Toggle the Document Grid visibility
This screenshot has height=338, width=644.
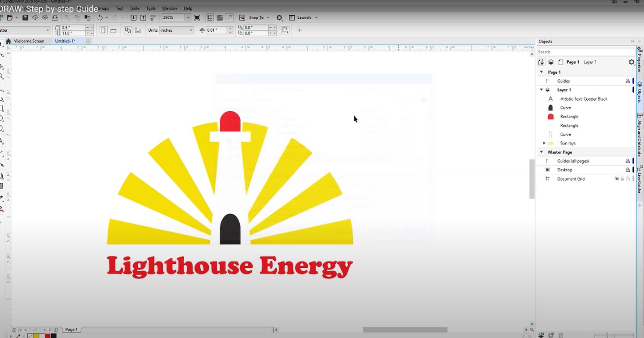[x=618, y=178]
